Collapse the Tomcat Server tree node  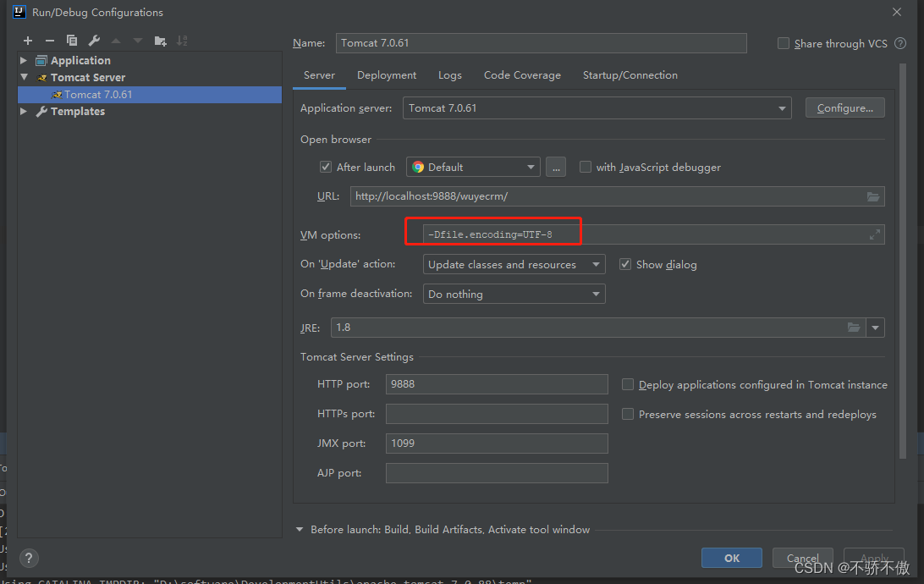pos(24,77)
